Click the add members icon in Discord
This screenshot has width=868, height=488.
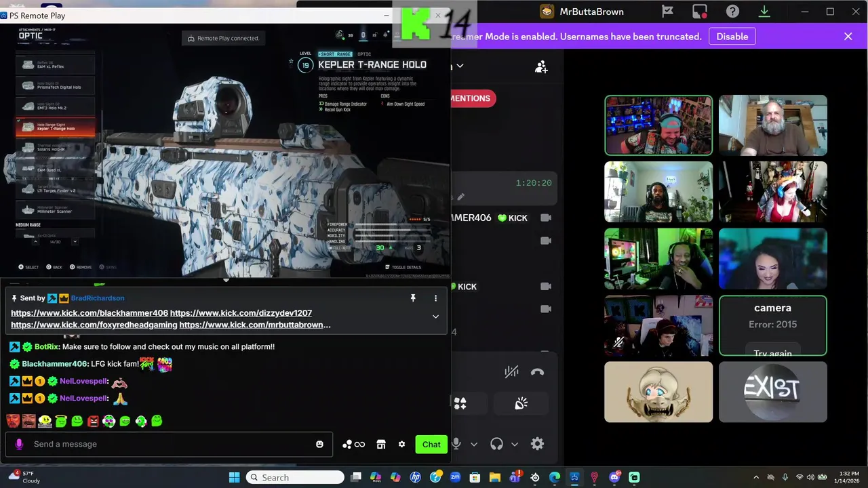[541, 67]
